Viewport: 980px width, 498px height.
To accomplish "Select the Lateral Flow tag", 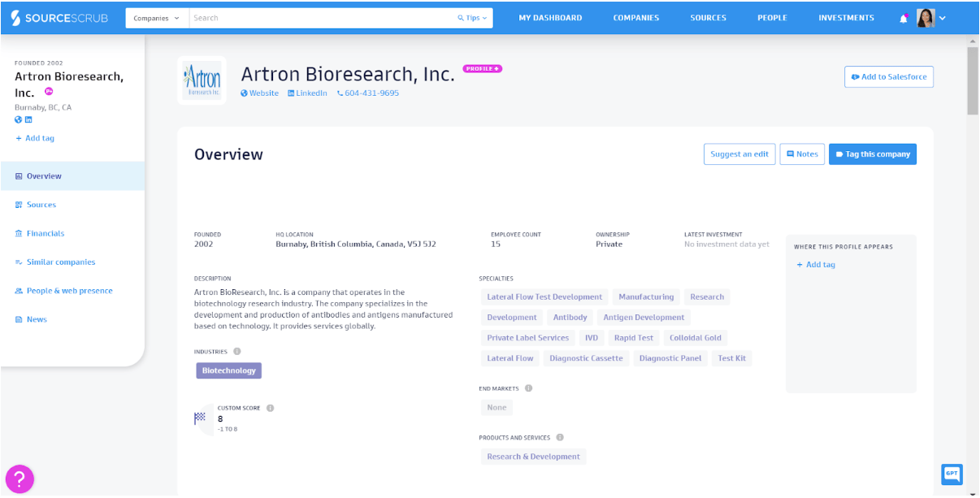I will [x=510, y=358].
